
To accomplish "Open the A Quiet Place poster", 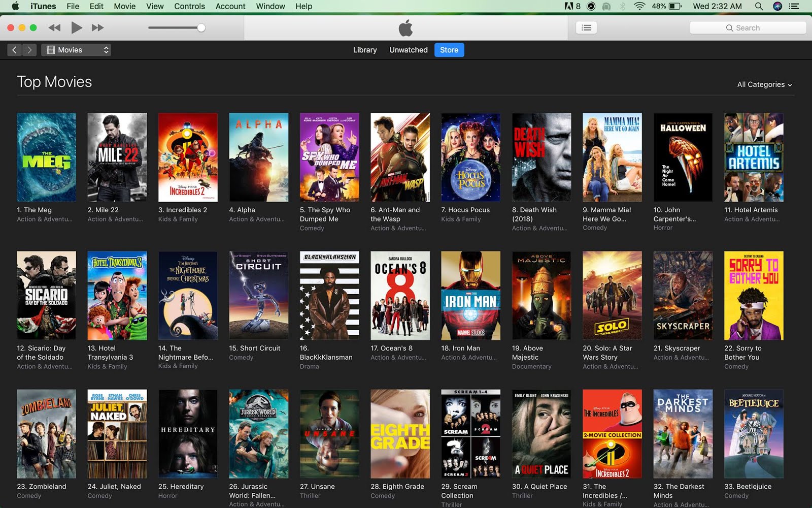I will click(x=542, y=434).
